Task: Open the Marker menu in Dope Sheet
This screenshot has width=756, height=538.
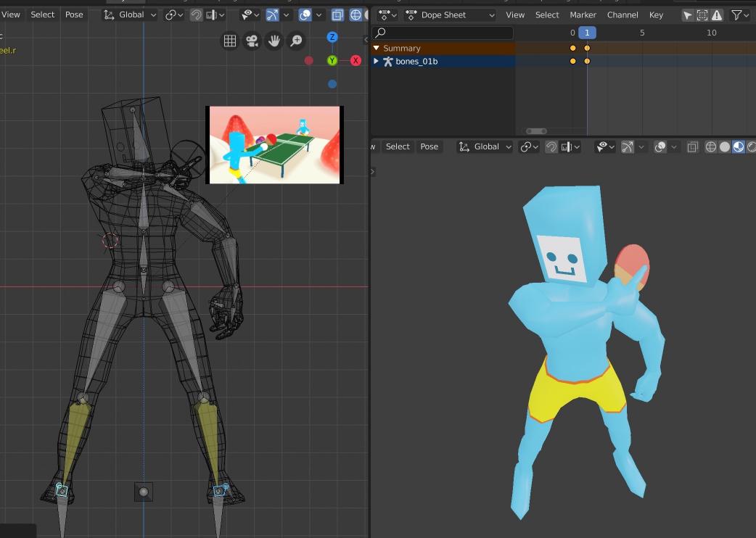Action: (x=583, y=15)
